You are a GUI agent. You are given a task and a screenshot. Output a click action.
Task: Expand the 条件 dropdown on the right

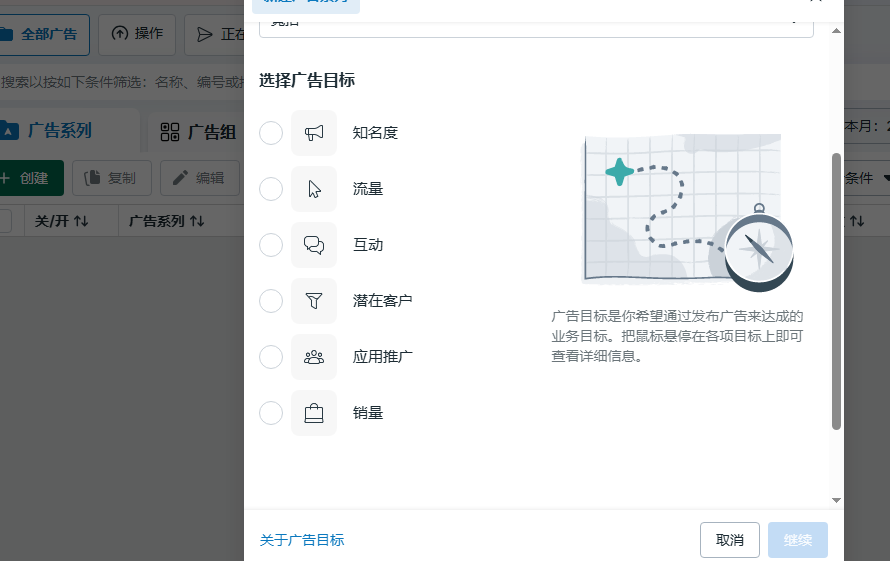(866, 178)
